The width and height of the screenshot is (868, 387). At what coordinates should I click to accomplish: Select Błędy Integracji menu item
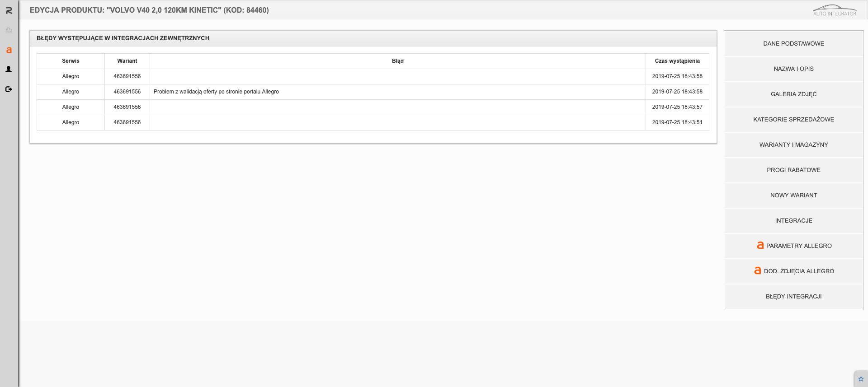[793, 297]
